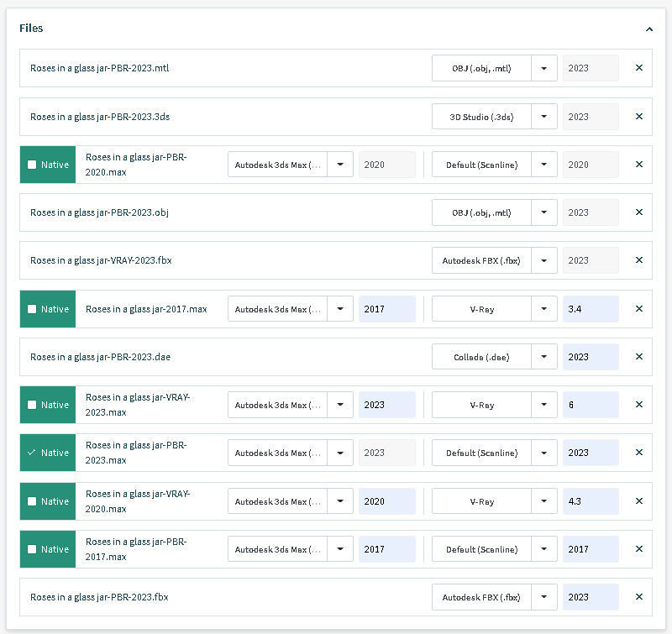This screenshot has height=634, width=672.
Task: Edit the version field showing 4.3
Action: (x=591, y=501)
